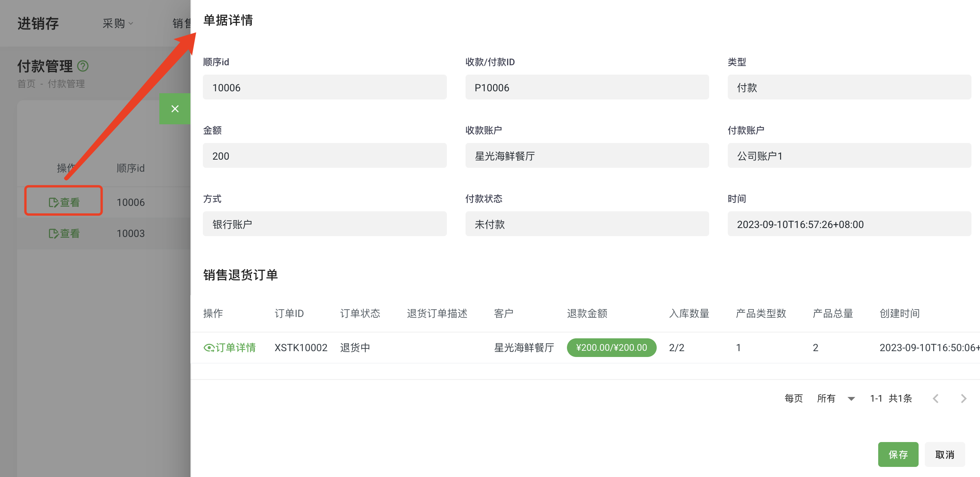980x477 pixels.
Task: Open 订单详情 for order XSTK10002
Action: click(230, 347)
